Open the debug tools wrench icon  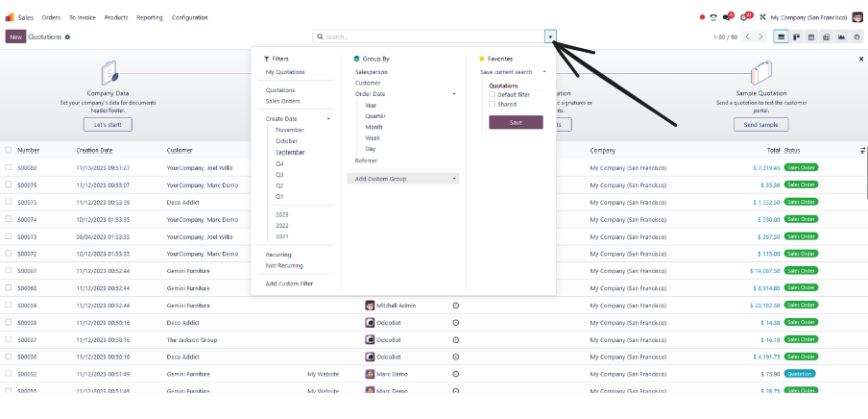[x=762, y=17]
